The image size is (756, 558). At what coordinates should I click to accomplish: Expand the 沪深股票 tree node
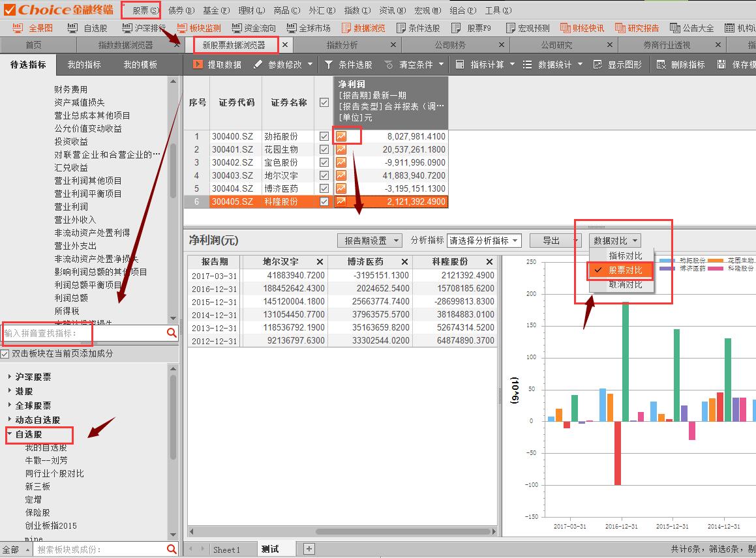pyautogui.click(x=9, y=377)
